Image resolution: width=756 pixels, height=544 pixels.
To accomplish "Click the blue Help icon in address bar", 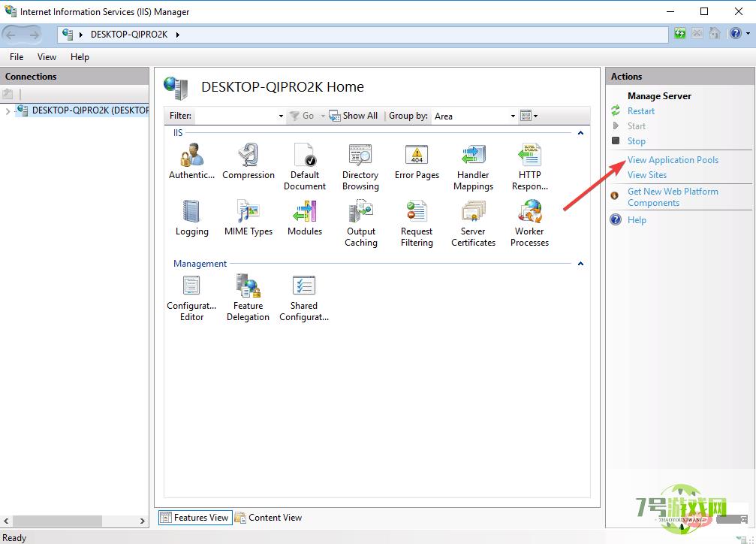I will [736, 33].
